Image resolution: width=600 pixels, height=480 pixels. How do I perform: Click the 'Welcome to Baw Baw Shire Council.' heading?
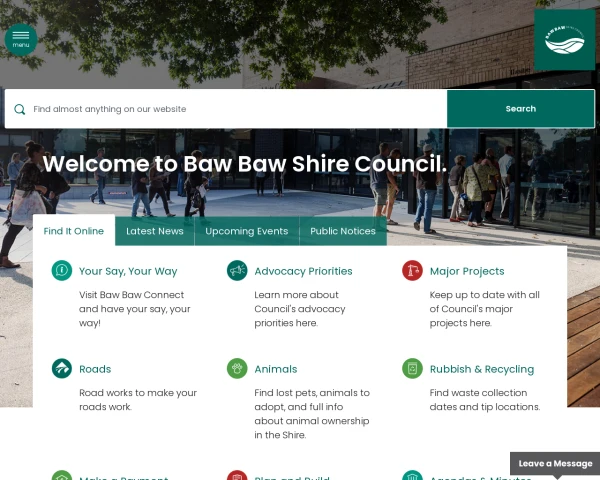[245, 164]
